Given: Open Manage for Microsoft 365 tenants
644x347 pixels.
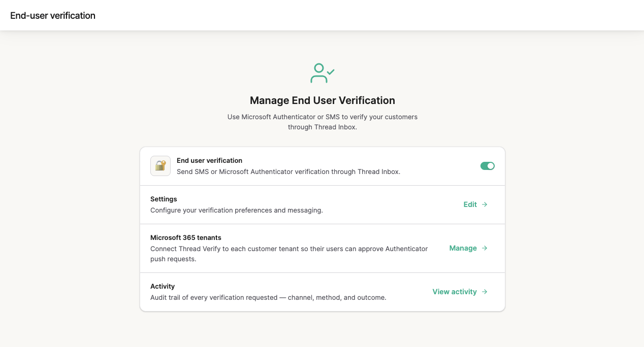Looking at the screenshot, I should tap(468, 248).
